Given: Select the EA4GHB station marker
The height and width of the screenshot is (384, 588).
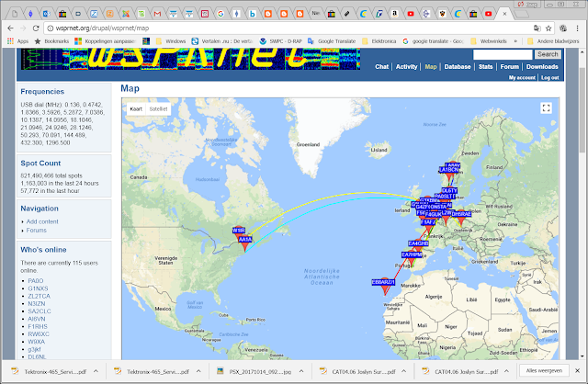Looking at the screenshot, I should click(x=418, y=243).
